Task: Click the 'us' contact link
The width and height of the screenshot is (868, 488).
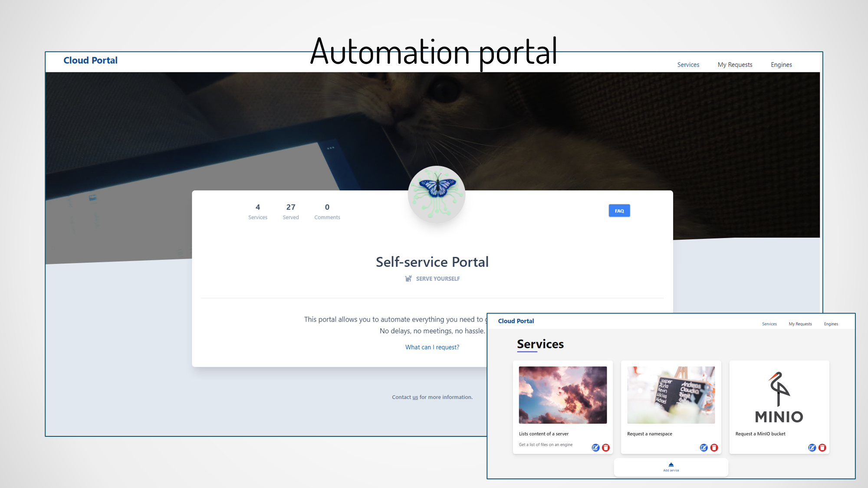Action: pyautogui.click(x=415, y=397)
